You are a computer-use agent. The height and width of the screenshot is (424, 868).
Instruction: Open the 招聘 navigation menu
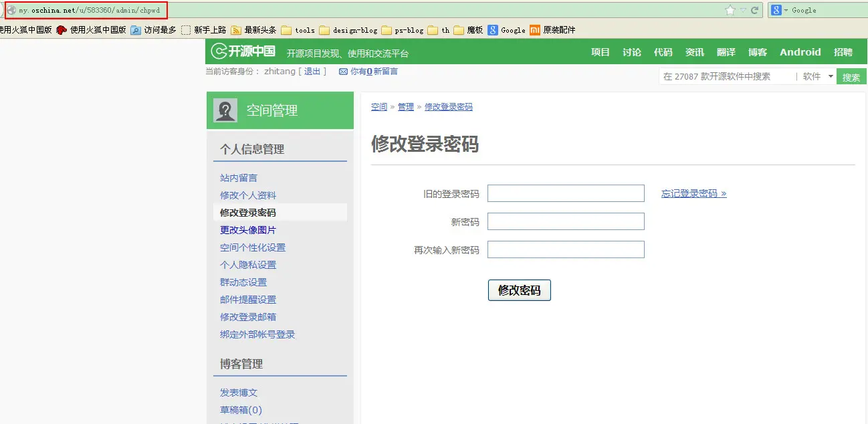(x=843, y=52)
